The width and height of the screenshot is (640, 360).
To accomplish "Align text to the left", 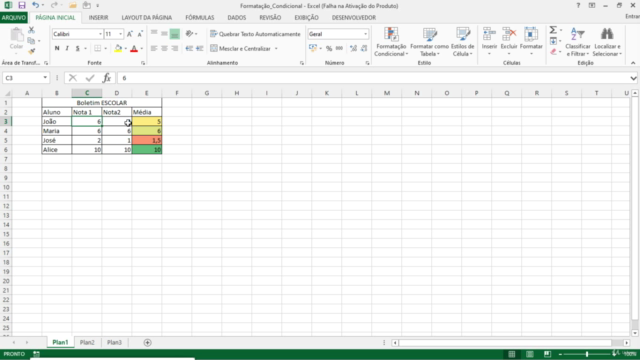I will (x=154, y=48).
